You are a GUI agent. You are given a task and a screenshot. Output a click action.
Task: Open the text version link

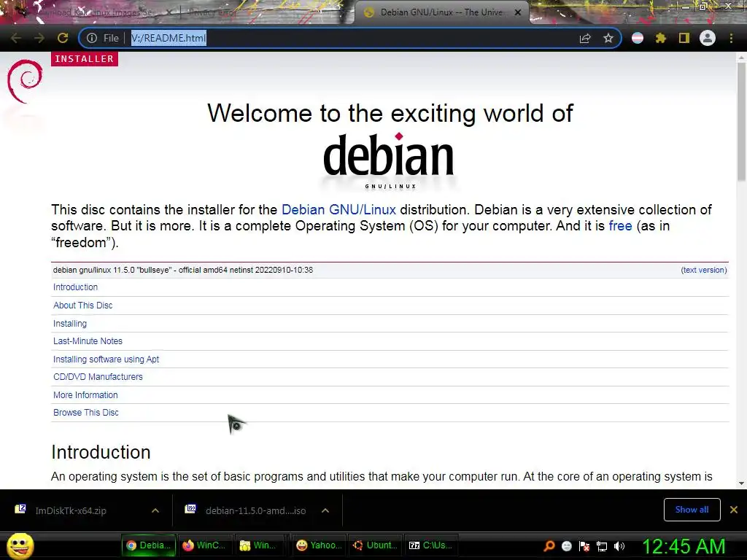[704, 270]
